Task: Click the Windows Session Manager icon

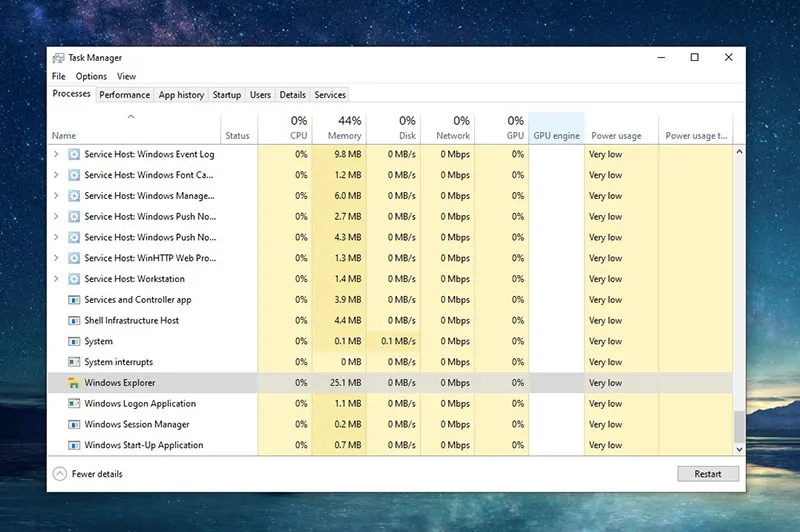Action: tap(73, 425)
